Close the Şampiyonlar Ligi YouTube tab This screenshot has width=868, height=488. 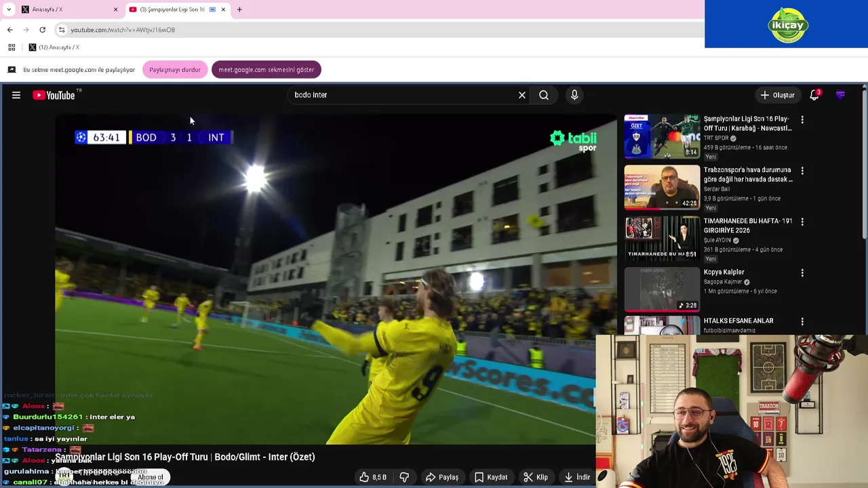point(223,9)
